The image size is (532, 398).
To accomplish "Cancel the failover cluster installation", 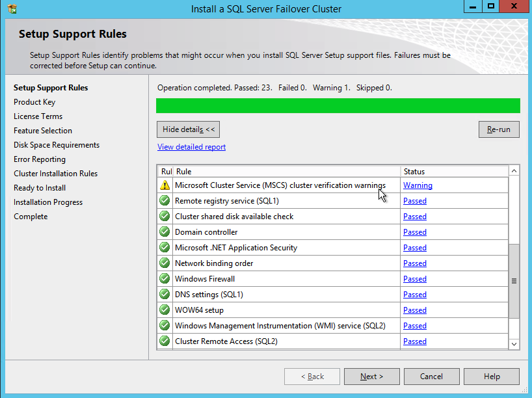I will pos(431,377).
